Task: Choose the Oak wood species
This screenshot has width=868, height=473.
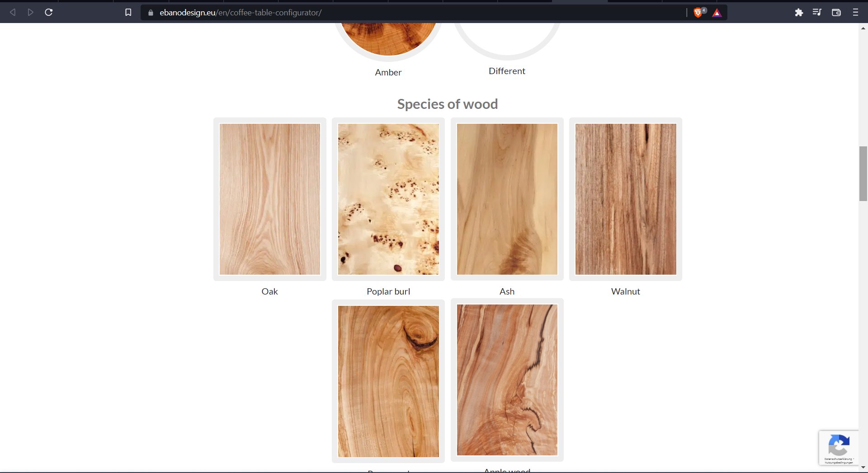Action: tap(269, 199)
